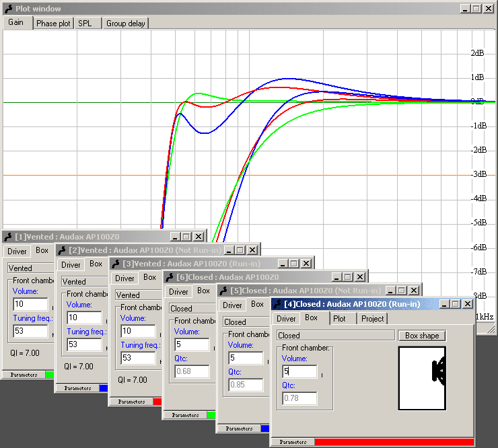
Task: Click Volume field in [2]Vented window
Action: pyautogui.click(x=84, y=318)
